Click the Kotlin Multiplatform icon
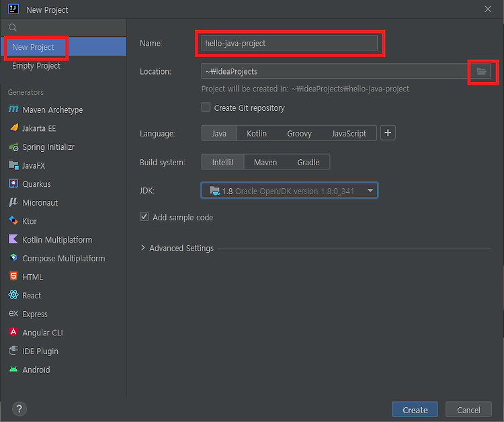Screen dimensions: 504x422 pos(13,239)
